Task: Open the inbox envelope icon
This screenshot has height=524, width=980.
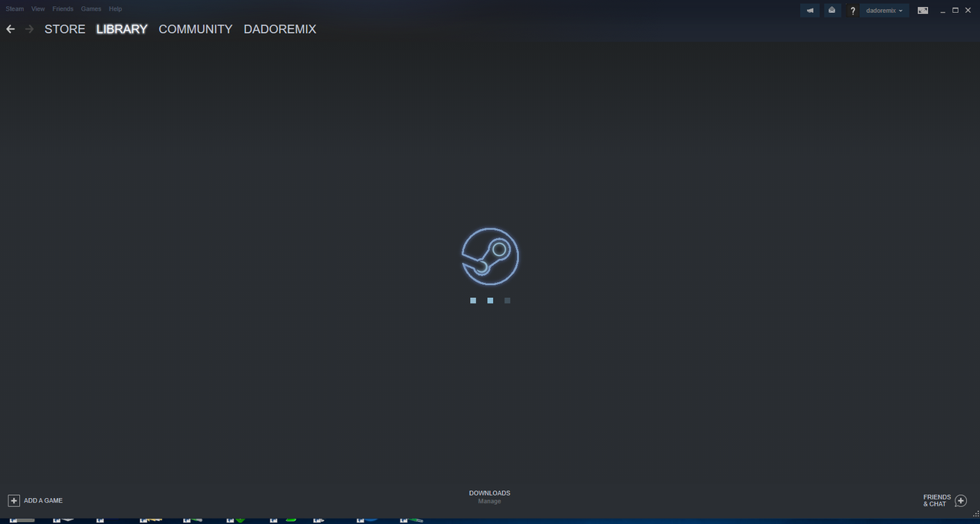Action: [x=832, y=11]
